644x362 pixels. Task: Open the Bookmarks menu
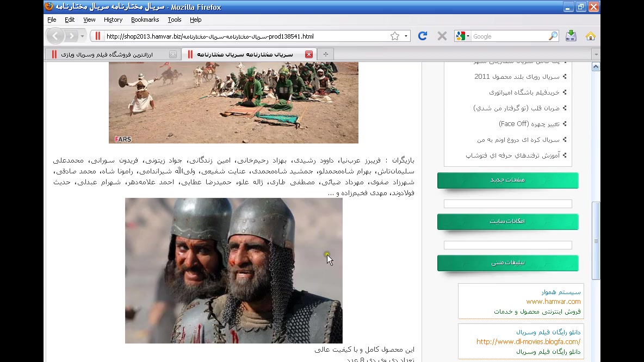coord(145,20)
